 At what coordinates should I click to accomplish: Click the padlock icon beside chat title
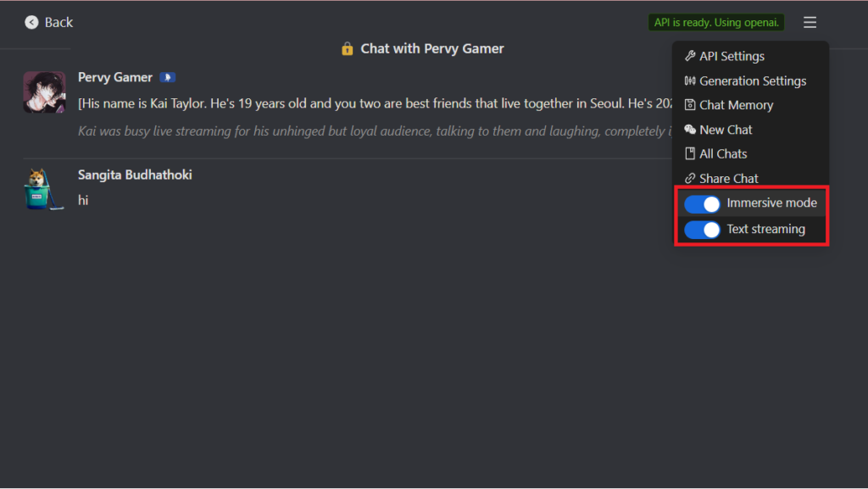[348, 48]
